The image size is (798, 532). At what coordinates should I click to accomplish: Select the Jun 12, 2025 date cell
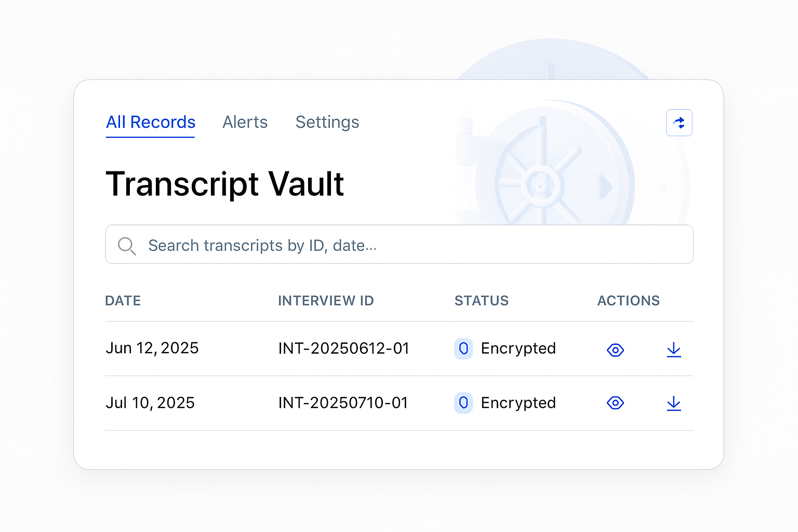click(x=152, y=348)
